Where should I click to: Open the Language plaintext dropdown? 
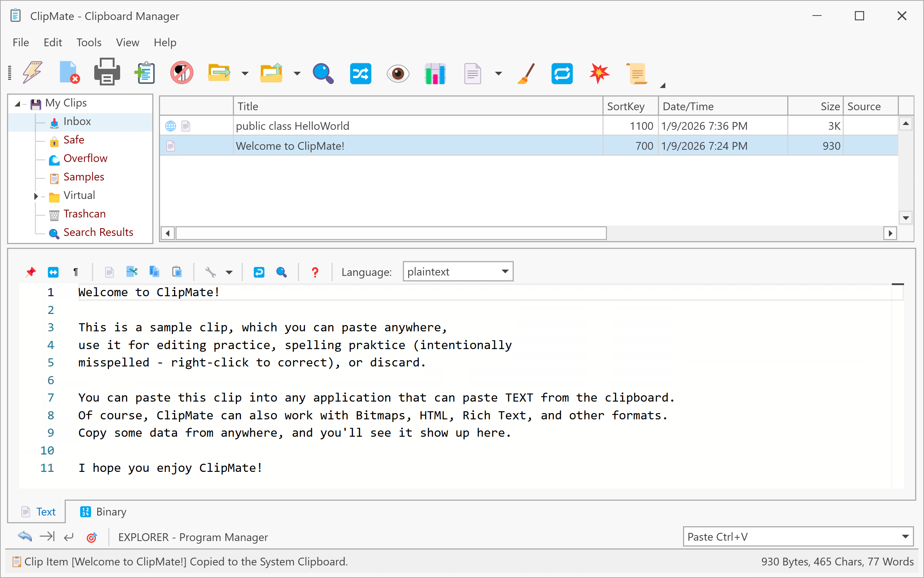pos(458,271)
